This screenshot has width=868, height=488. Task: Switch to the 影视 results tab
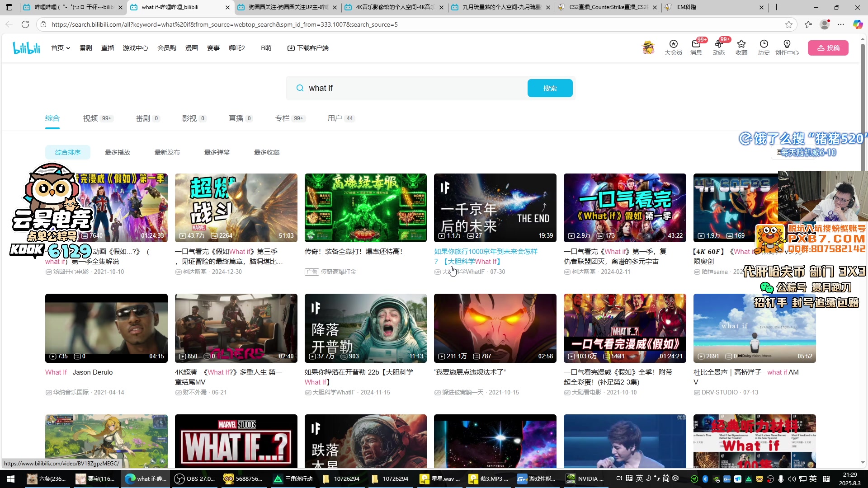[x=194, y=118]
